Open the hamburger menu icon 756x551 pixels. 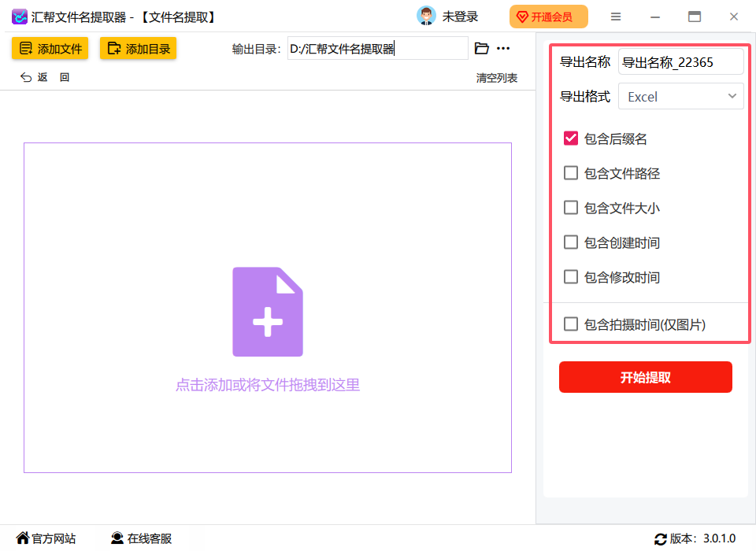click(616, 17)
